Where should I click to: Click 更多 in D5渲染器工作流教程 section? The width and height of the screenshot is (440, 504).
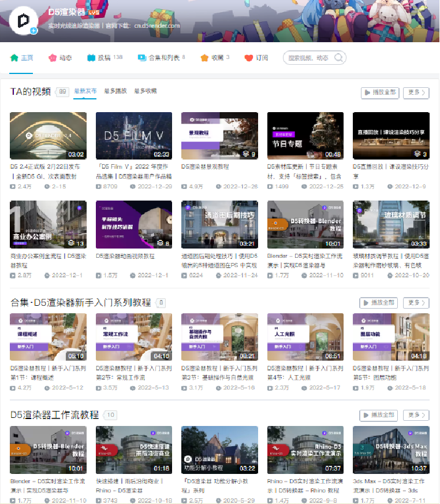(x=416, y=416)
